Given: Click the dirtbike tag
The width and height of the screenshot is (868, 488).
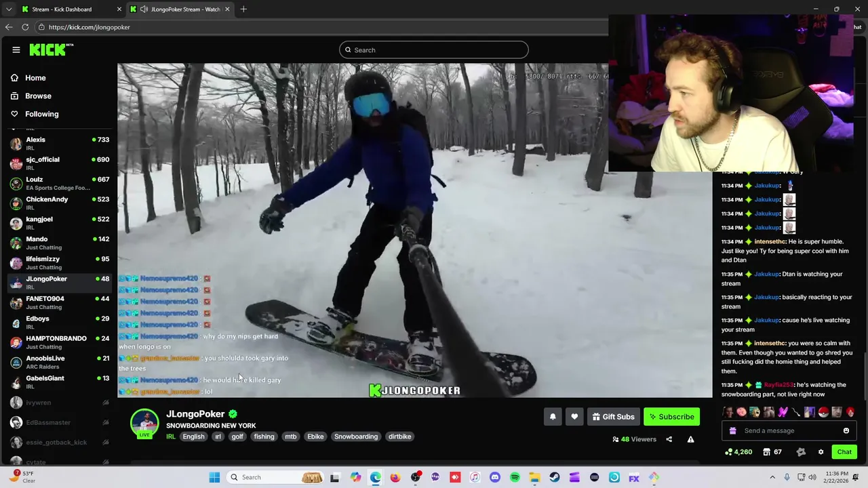Looking at the screenshot, I should coord(399,436).
